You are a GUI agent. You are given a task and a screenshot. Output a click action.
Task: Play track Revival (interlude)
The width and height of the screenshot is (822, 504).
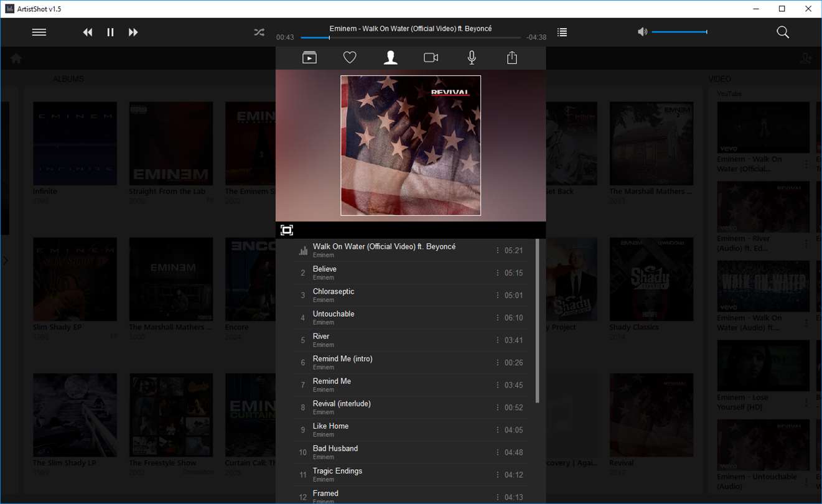pos(410,408)
